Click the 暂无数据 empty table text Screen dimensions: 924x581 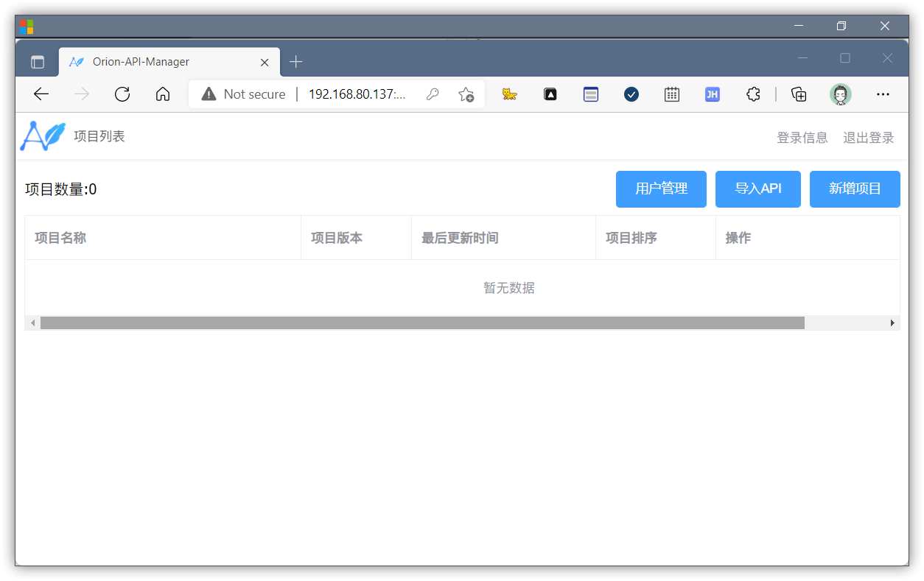(x=509, y=288)
